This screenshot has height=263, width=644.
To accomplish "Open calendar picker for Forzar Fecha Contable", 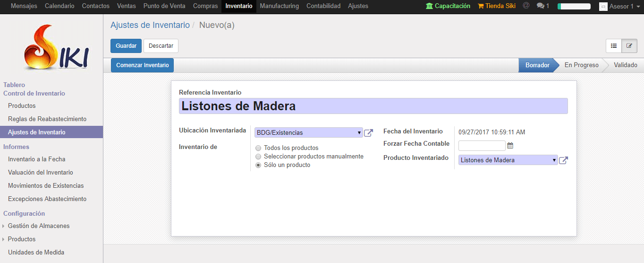I will [x=510, y=146].
